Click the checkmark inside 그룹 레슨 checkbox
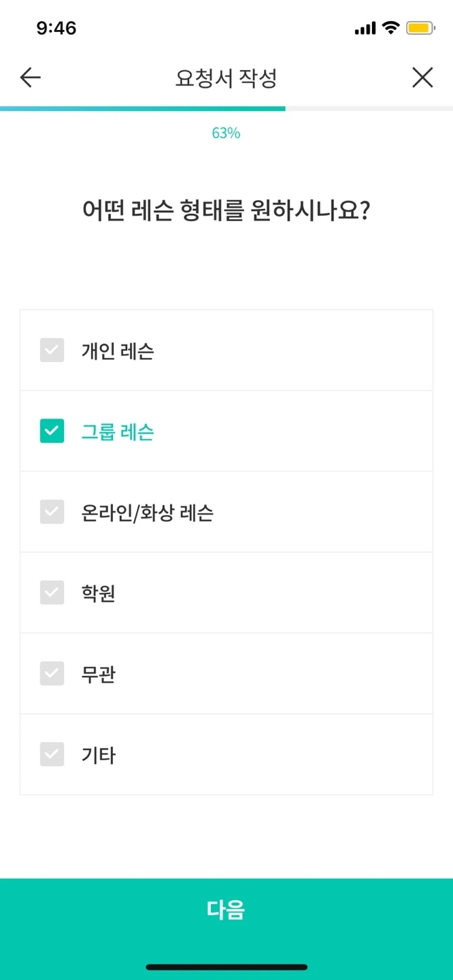 click(x=52, y=431)
